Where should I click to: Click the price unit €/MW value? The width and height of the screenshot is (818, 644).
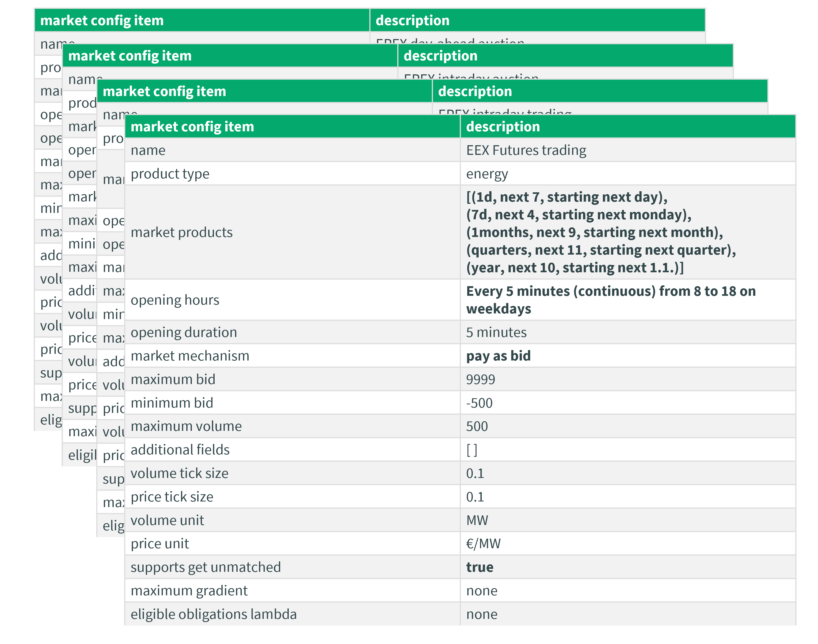point(483,544)
